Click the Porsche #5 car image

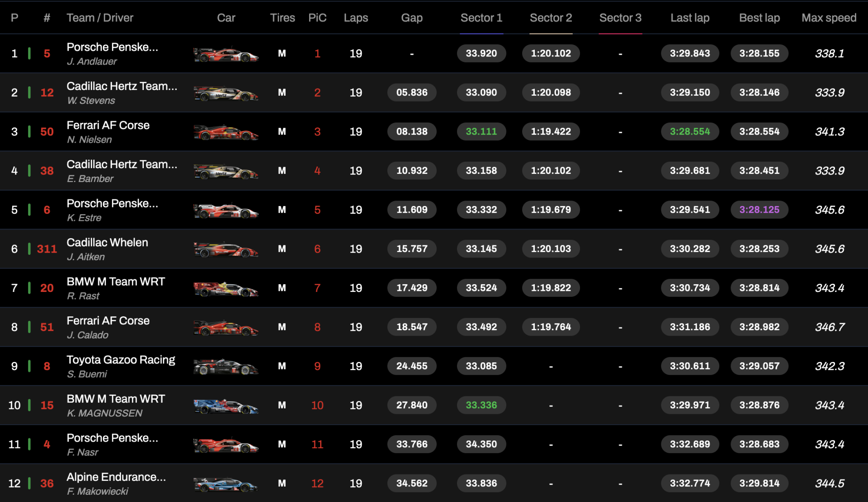pos(226,54)
